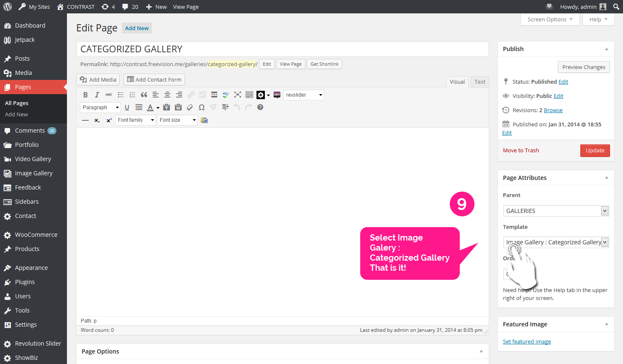
Task: Toggle bold formatting in the editor
Action: pos(85,95)
